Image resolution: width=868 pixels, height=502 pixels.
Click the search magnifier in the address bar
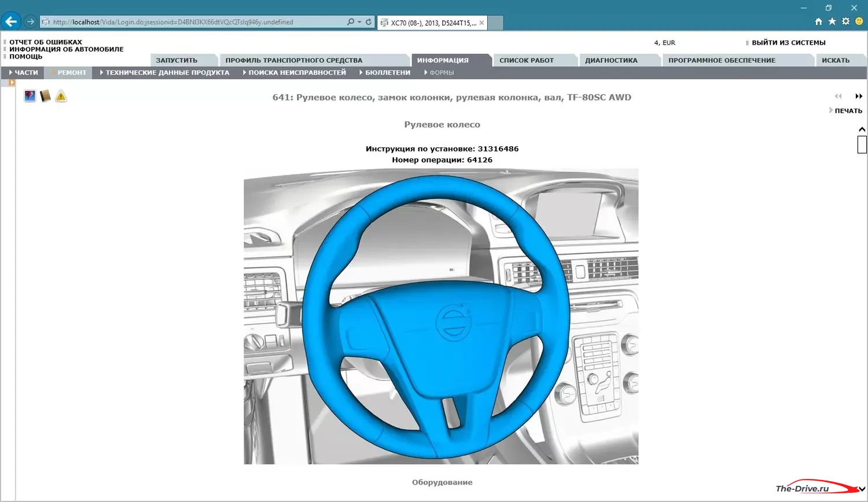(350, 22)
